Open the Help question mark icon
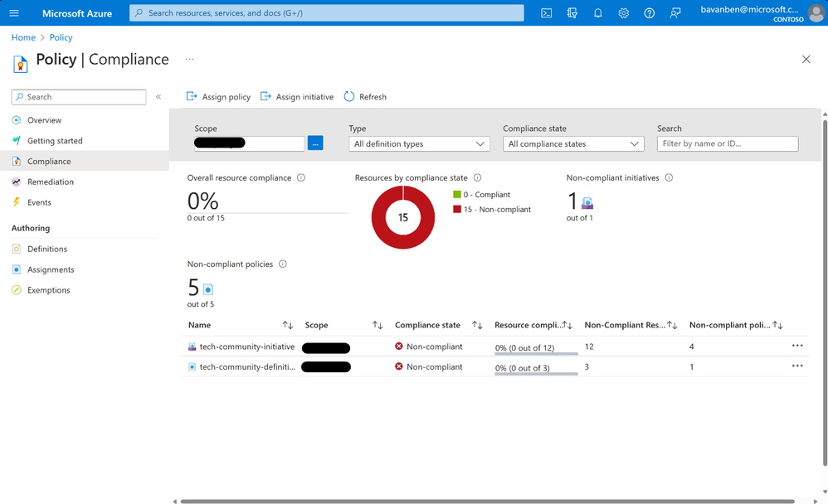 click(x=649, y=13)
